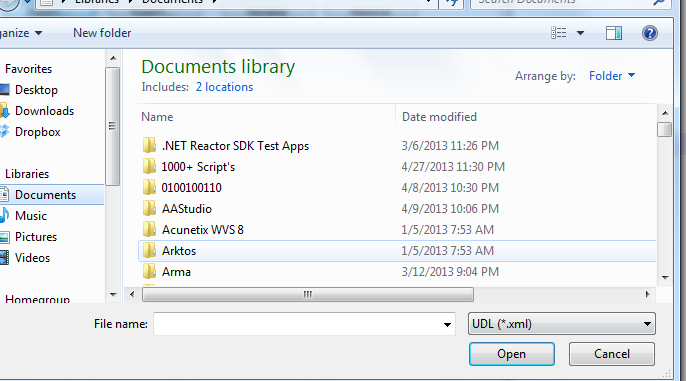This screenshot has width=686, height=381.
Task: Go to Desktop in Favorites
Action: 36,90
